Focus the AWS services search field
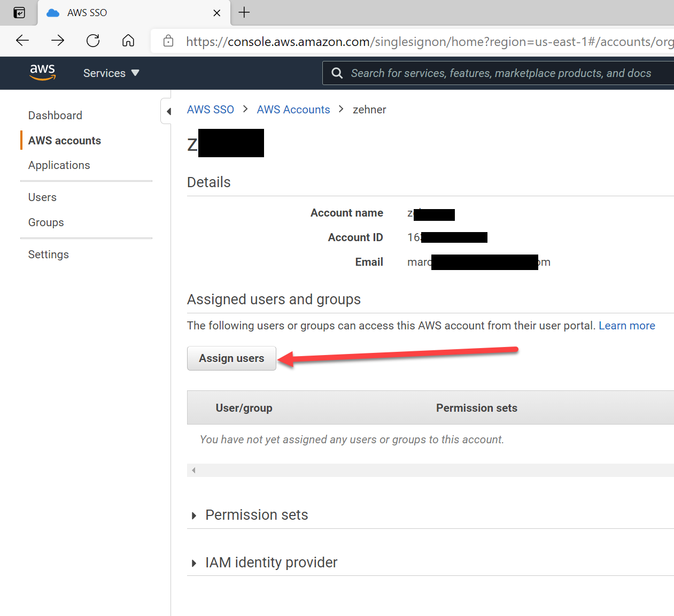Viewport: 674px width, 616px height. click(500, 73)
